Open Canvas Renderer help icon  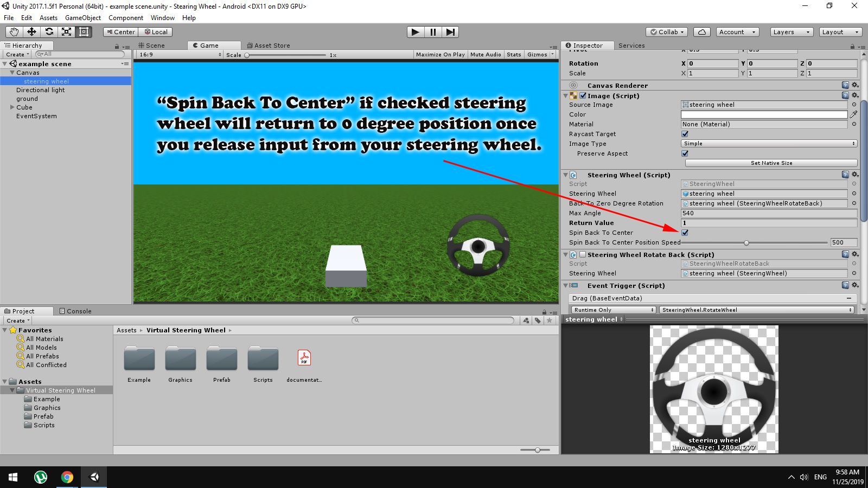pyautogui.click(x=845, y=85)
